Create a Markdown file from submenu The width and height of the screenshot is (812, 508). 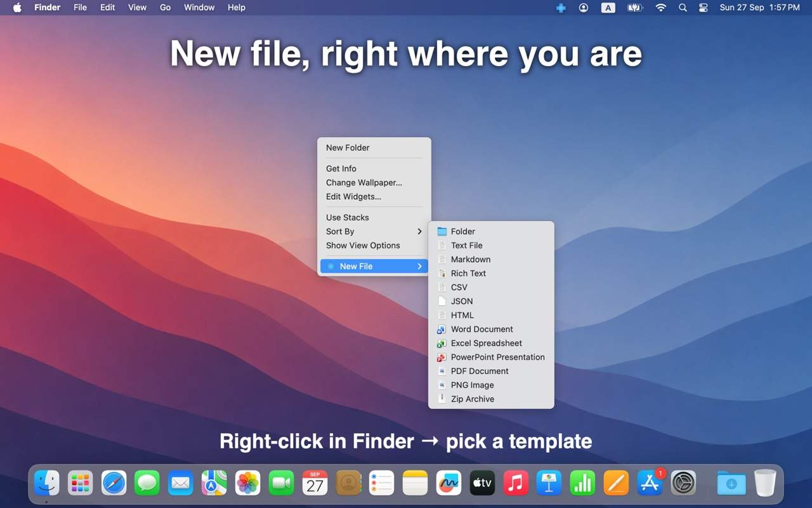(x=491, y=259)
